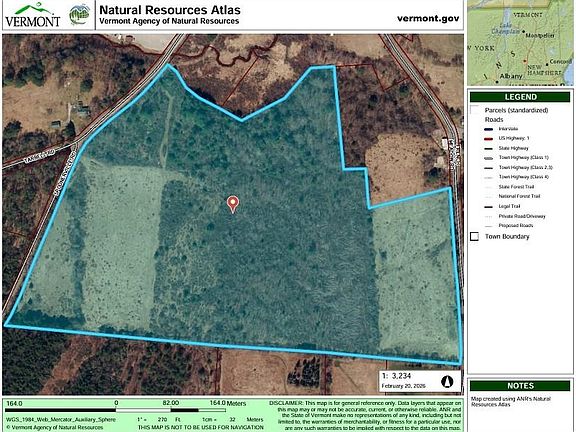
Task: Click the Vermont mountain logo
Action: (32, 15)
